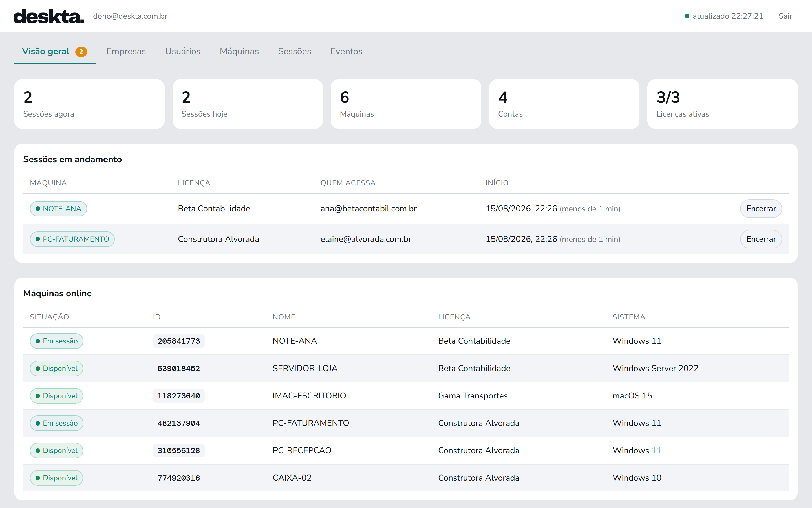Click the machine ID 482137904

pyautogui.click(x=178, y=423)
